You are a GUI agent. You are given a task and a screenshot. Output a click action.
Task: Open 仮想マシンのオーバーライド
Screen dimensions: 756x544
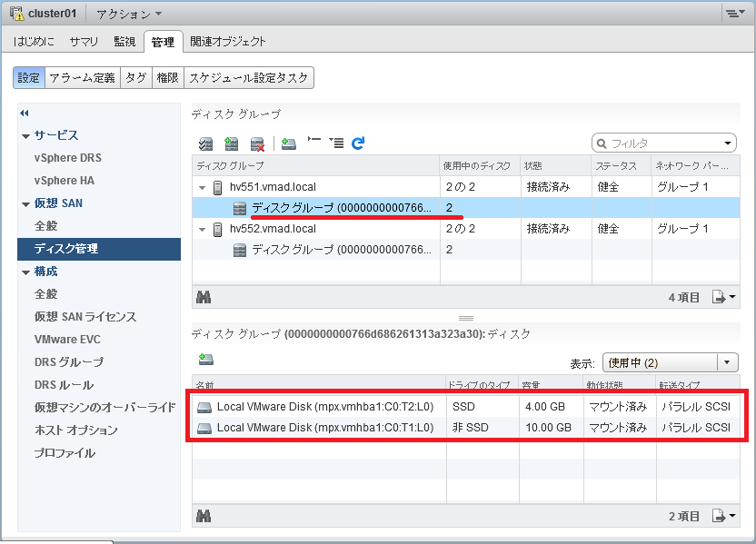105,408
